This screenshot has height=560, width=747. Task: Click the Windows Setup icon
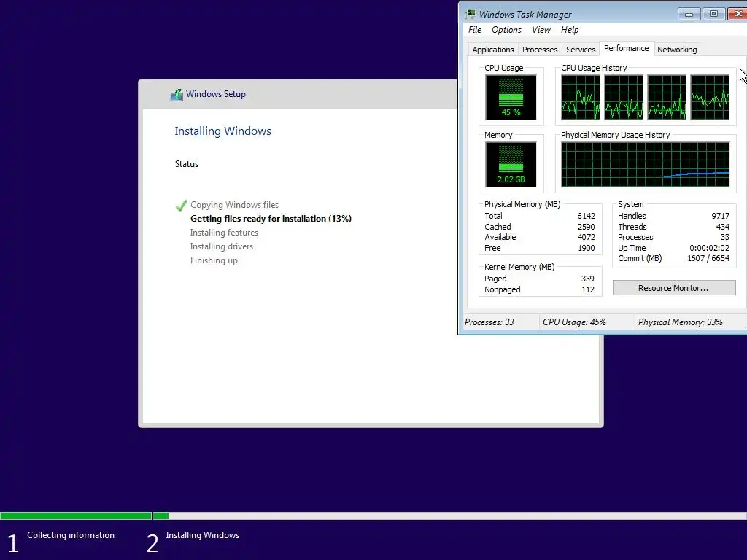tap(177, 94)
